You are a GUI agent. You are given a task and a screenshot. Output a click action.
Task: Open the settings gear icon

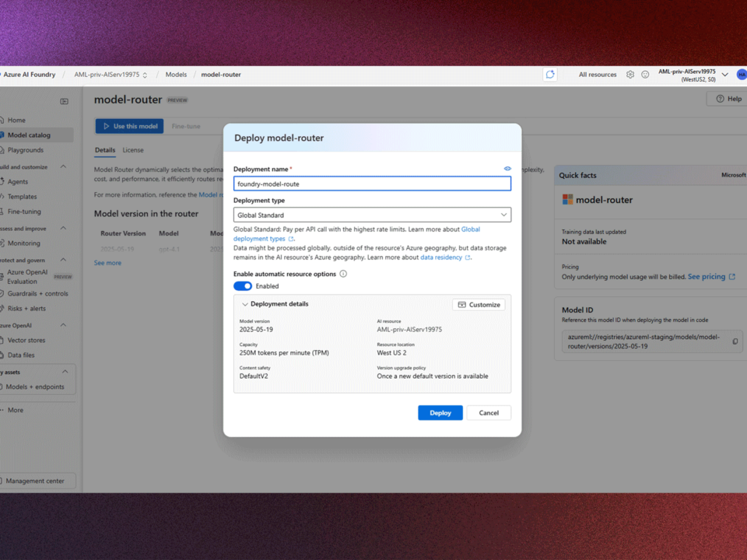(630, 75)
